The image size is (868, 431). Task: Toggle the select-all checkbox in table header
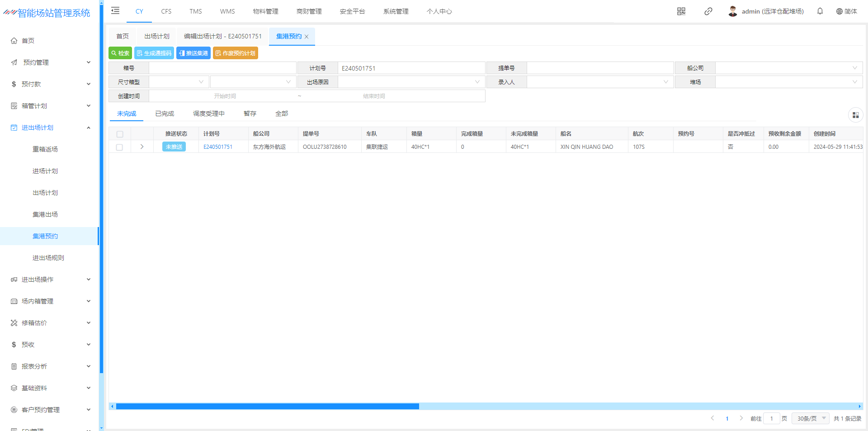point(120,134)
